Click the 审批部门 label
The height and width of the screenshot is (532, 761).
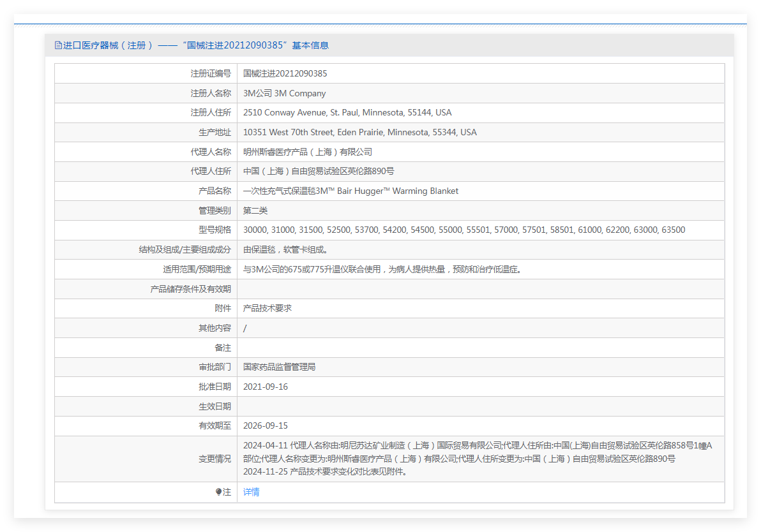[215, 367]
